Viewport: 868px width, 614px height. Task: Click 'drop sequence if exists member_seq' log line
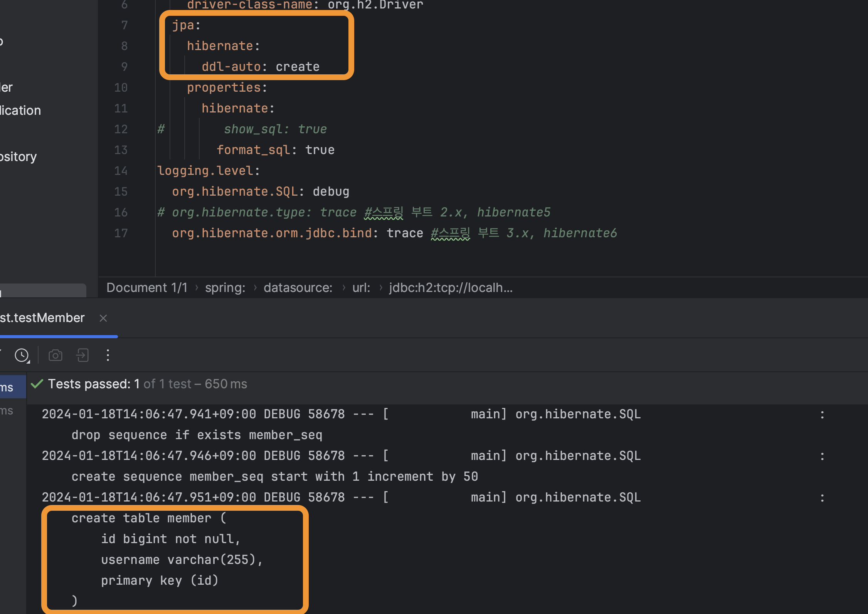click(197, 435)
